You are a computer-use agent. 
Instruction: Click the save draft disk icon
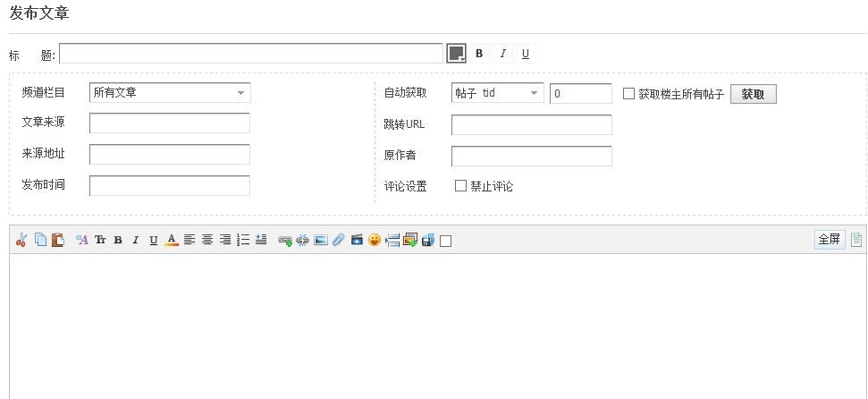(428, 240)
